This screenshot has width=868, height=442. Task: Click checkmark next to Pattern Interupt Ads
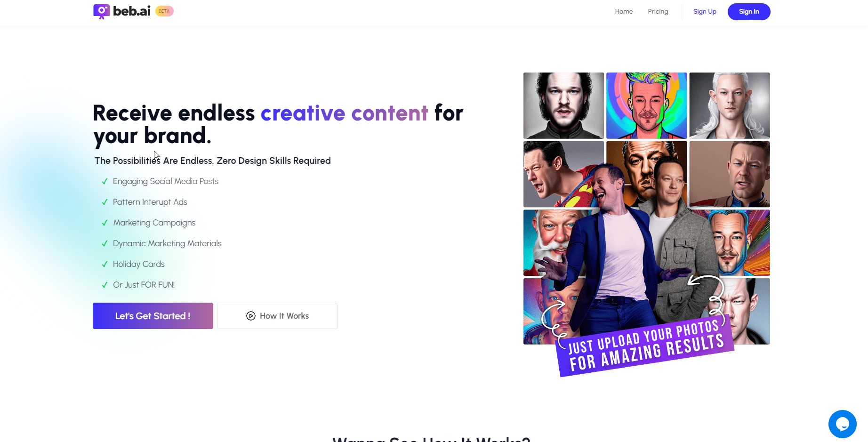(x=104, y=202)
